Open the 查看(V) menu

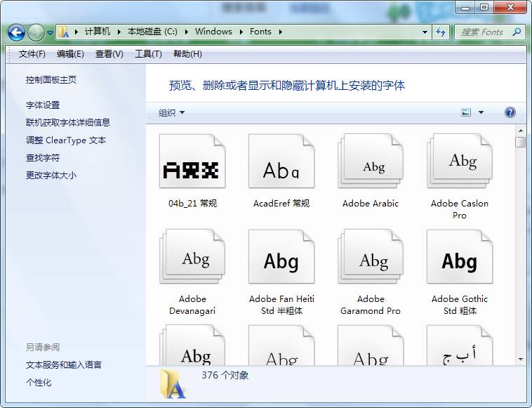click(x=109, y=54)
